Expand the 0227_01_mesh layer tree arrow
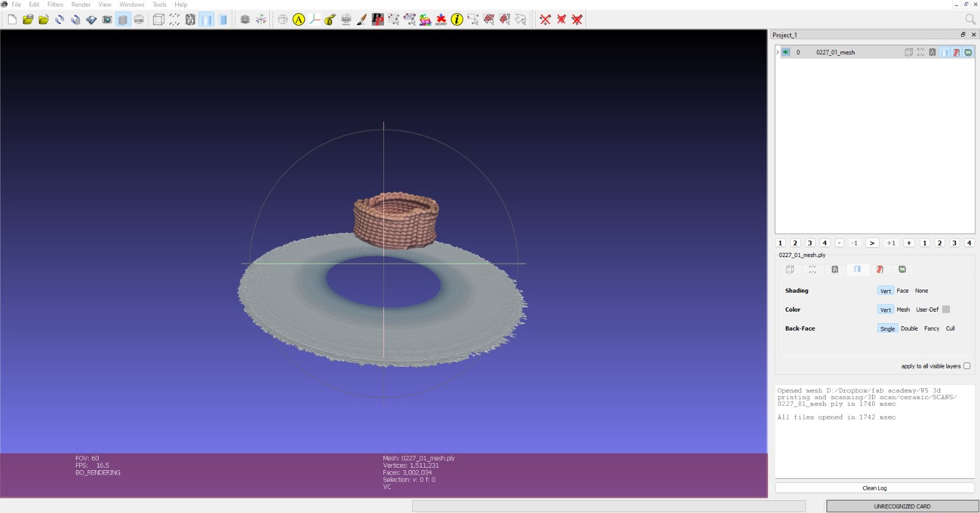The height and width of the screenshot is (513, 980). 777,53
